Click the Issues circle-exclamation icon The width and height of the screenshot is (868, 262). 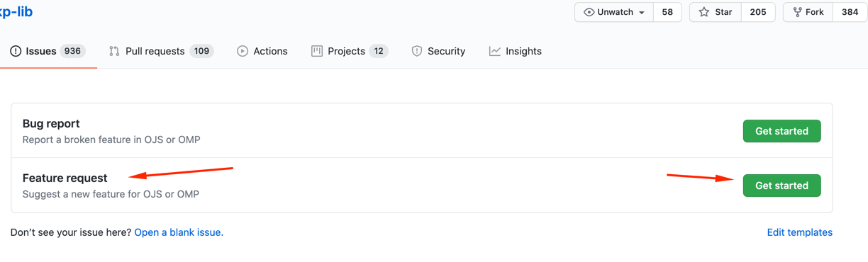click(16, 51)
